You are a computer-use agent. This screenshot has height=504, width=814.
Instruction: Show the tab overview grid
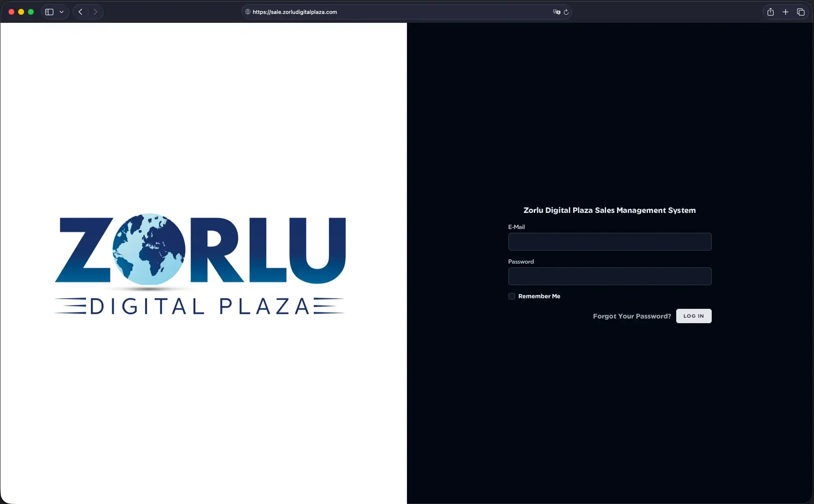[x=801, y=11]
